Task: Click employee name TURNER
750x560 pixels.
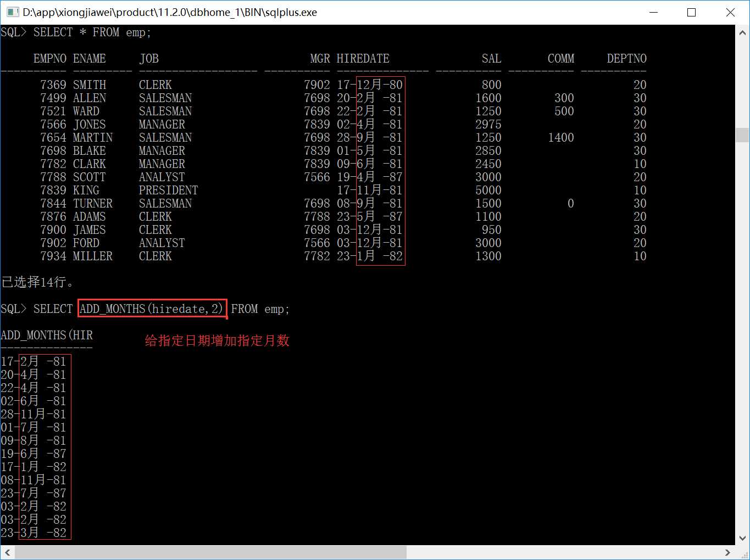Action: (93, 203)
